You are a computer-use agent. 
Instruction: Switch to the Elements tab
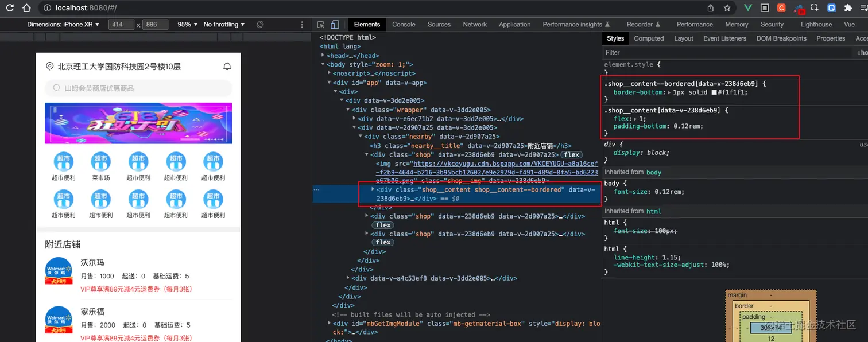pos(367,25)
